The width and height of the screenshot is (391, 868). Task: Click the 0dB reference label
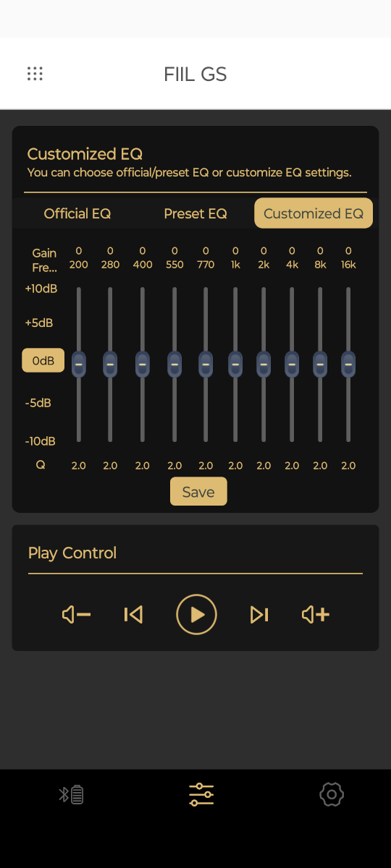(43, 360)
